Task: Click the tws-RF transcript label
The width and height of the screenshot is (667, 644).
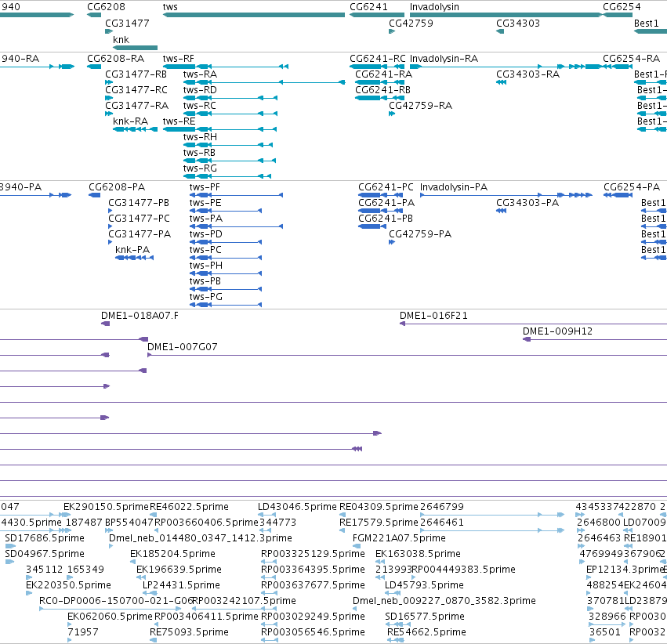Action: tap(179, 59)
